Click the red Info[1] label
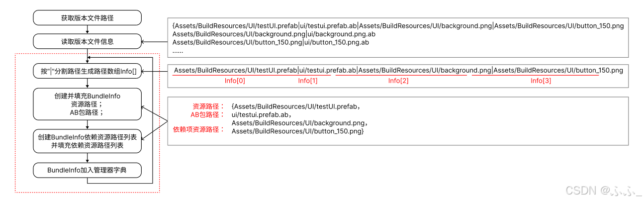Viewport: 644px width, 201px height. pos(307,81)
